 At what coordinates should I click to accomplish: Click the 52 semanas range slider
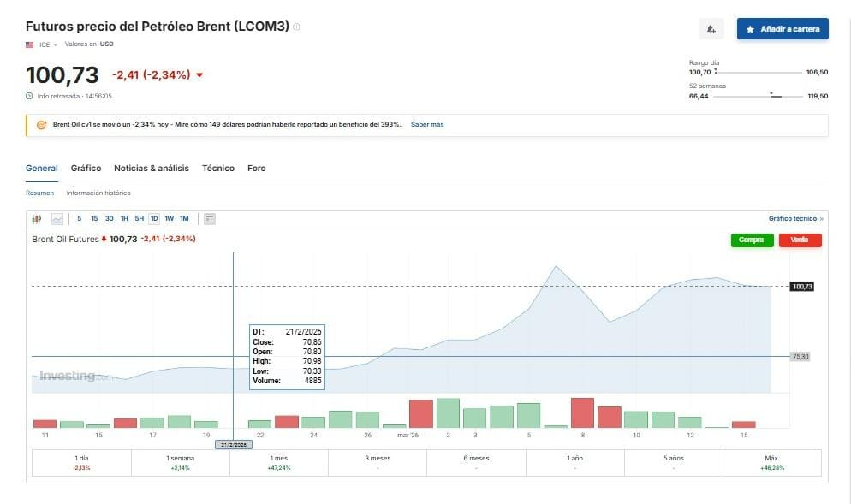(x=759, y=97)
